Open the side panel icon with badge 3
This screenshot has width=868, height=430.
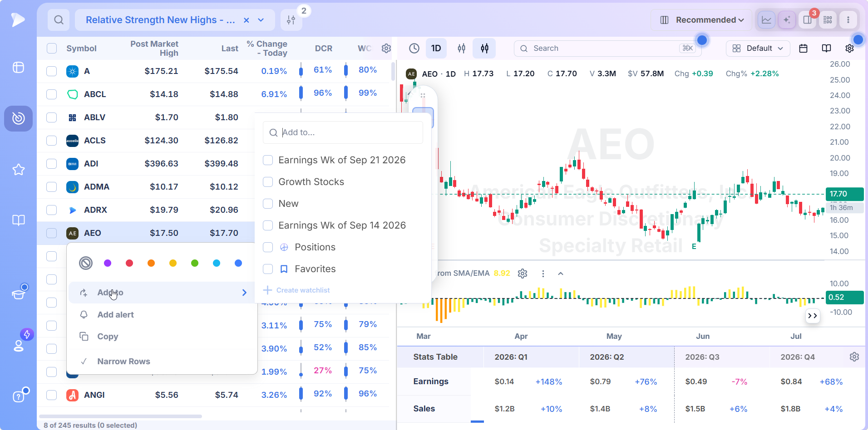point(807,20)
